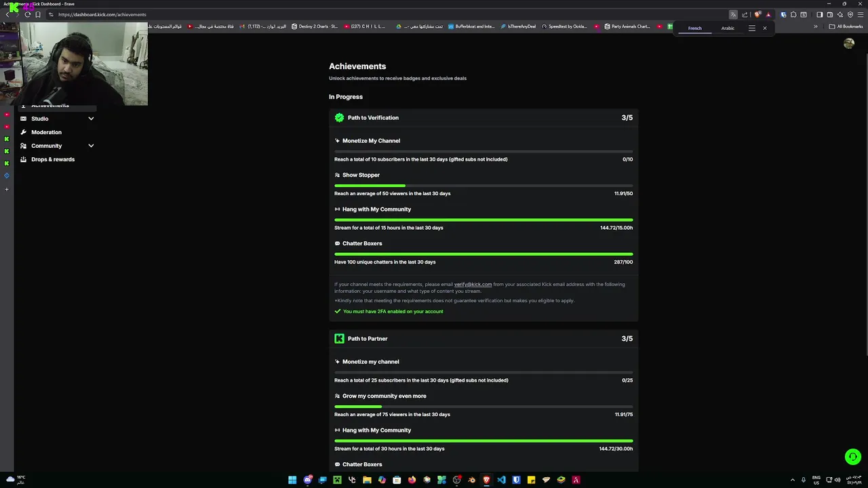Click the 144.72/15.00h stream hours value
This screenshot has width=868, height=488.
616,228
